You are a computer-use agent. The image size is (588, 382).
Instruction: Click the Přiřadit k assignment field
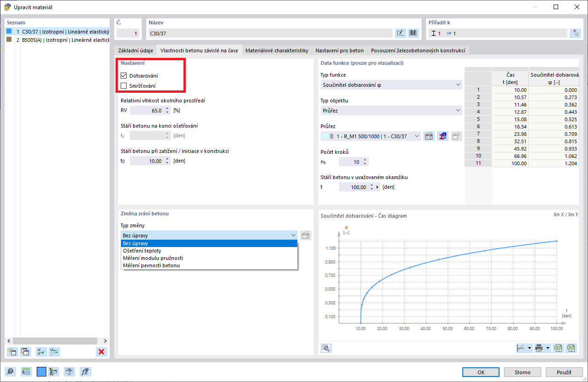coord(498,33)
